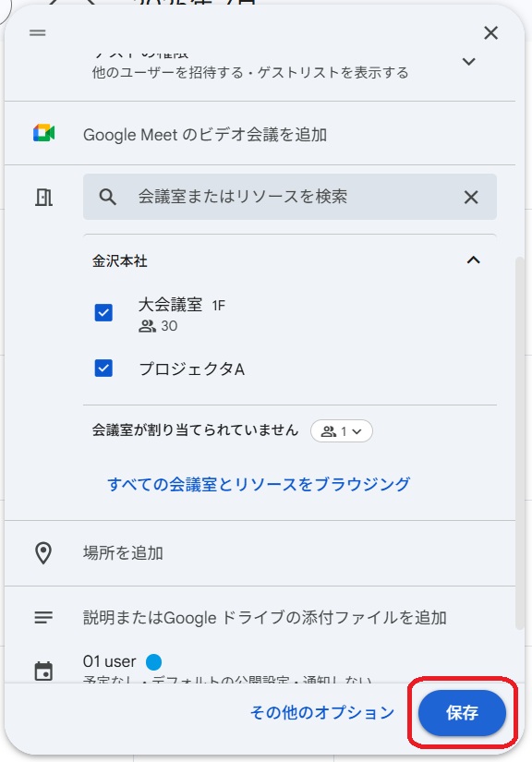Click the blue calendar color dot
This screenshot has height=762, width=532.
click(x=153, y=662)
